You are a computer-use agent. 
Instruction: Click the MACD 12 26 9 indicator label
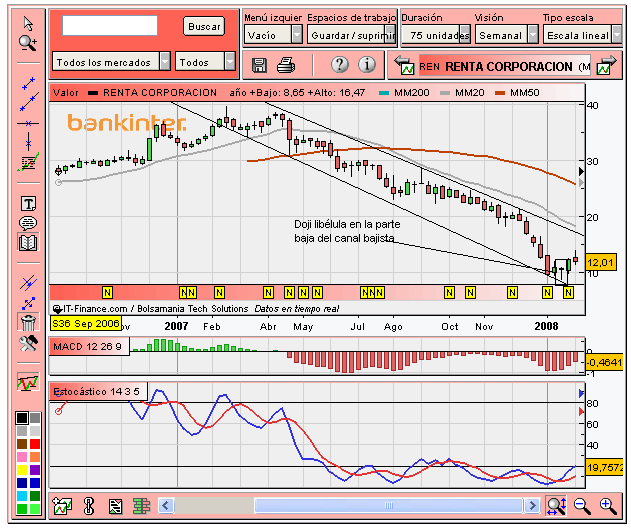(89, 346)
